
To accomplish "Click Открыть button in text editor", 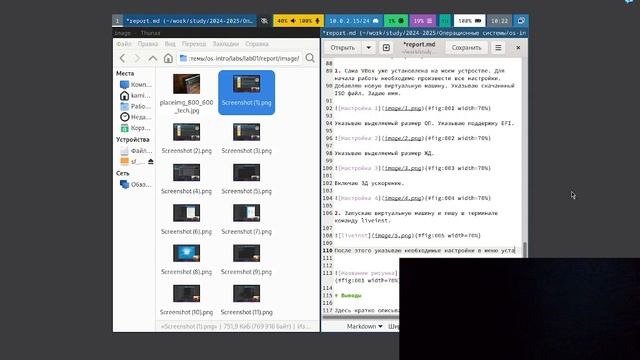I will coord(342,48).
